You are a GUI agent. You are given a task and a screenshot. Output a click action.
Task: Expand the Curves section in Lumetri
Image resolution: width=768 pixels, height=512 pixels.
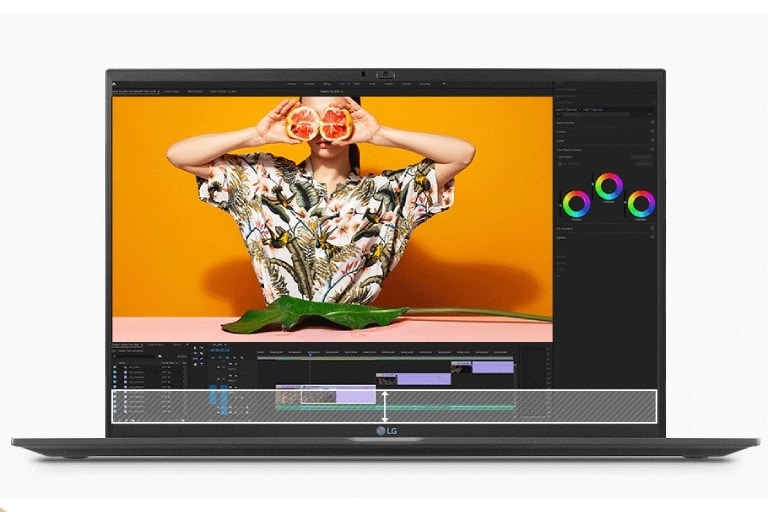(562, 141)
